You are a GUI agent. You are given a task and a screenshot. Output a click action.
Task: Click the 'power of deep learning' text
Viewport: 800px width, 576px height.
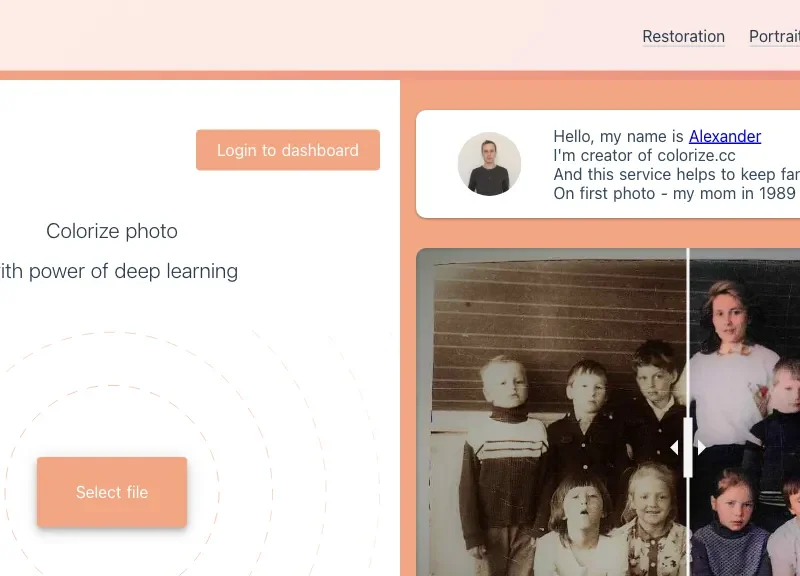[x=133, y=271]
